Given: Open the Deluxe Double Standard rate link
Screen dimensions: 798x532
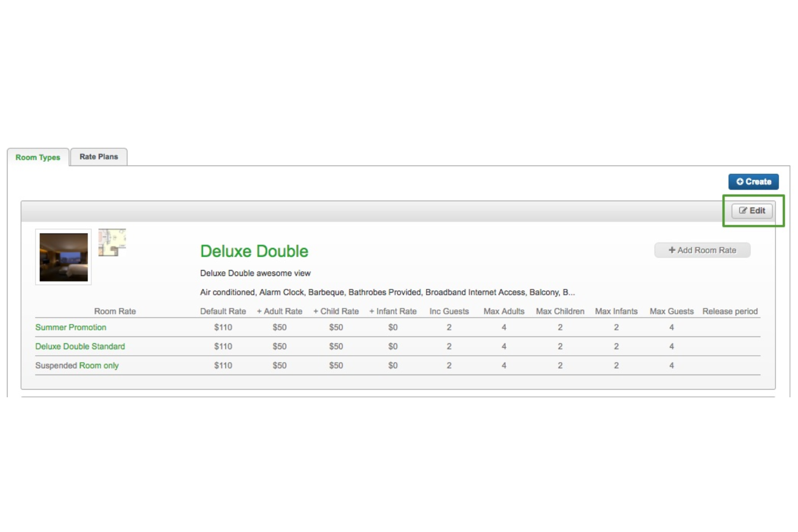Looking at the screenshot, I should pos(80,347).
